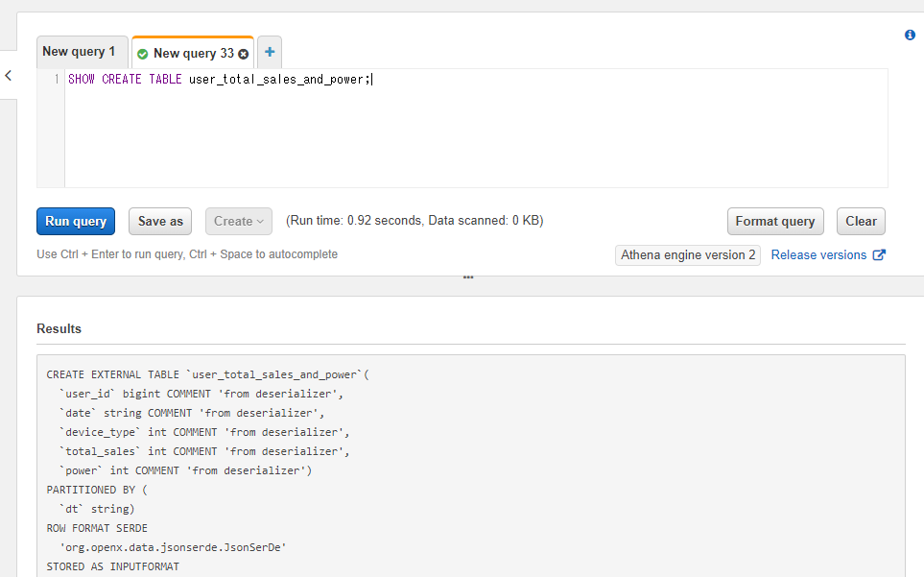The width and height of the screenshot is (924, 577).
Task: Click the STORED AS INPUTFORMAT line
Action: click(112, 566)
